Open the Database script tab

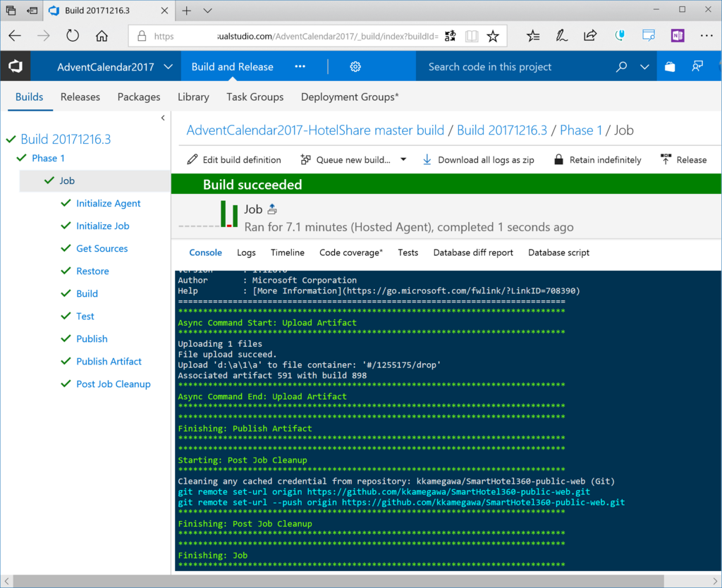coord(558,252)
